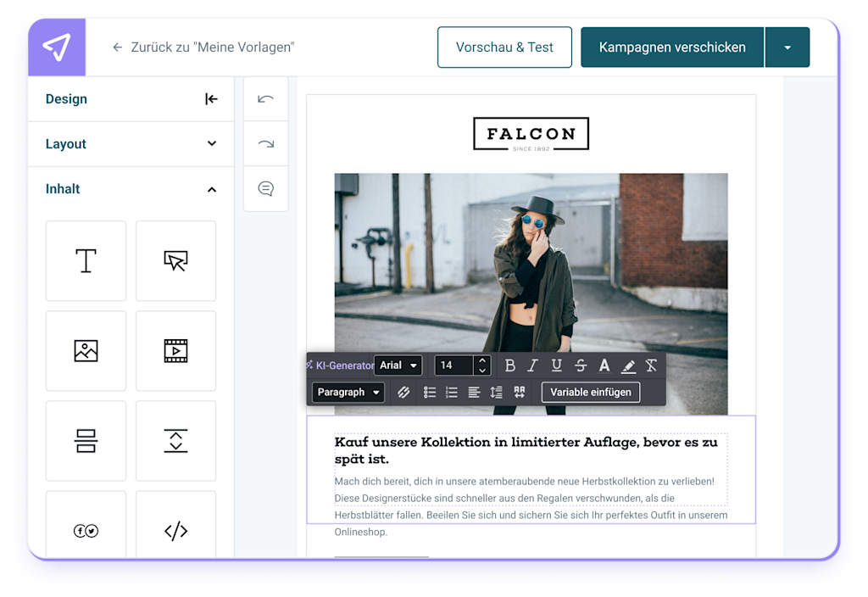
Task: Click the font size field showing 14
Action: coord(454,365)
